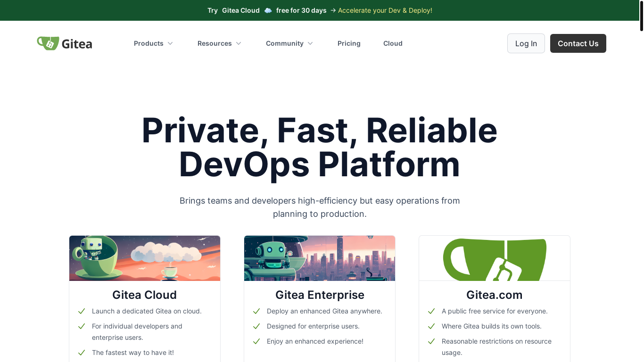644x362 pixels.
Task: Click the checkmark beside 'Deploy an enhanced Gitea anywhere.'
Action: [x=256, y=311]
